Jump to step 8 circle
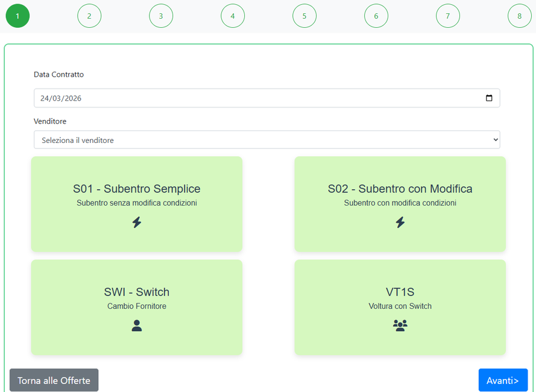Viewport: 536px width, 392px height. [520, 16]
